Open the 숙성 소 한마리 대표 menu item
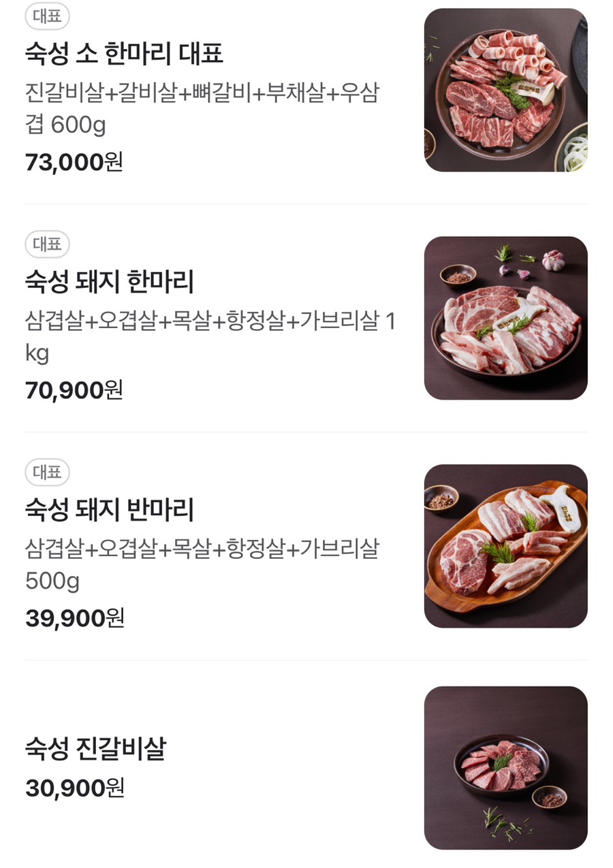The height and width of the screenshot is (868, 613). [x=124, y=53]
